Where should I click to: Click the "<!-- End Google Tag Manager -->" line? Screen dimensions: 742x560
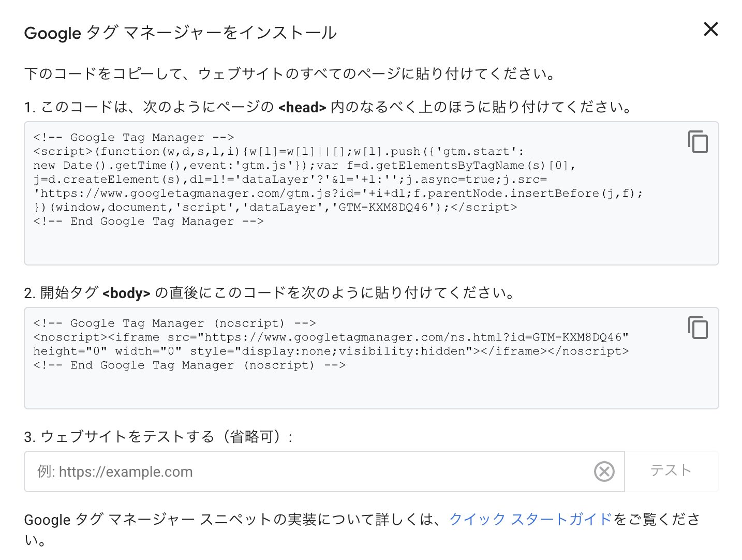pos(149,222)
